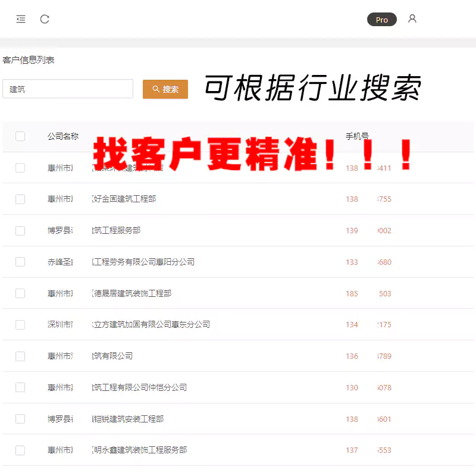Select the 立方建筑加固有限公司 row checkbox
Image resolution: width=476 pixels, height=476 pixels.
(x=20, y=325)
